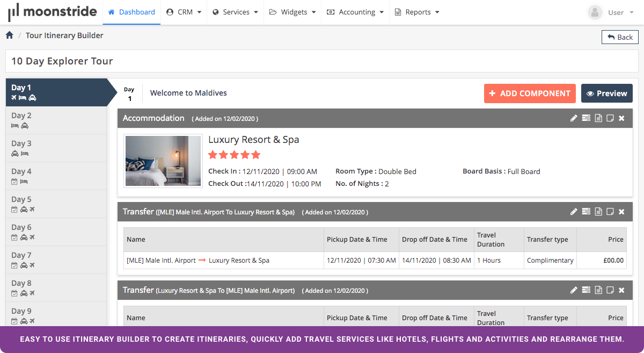Click the Check In date 12/11/2020 09:00 AM
The width and height of the screenshot is (644, 353).
(x=280, y=172)
